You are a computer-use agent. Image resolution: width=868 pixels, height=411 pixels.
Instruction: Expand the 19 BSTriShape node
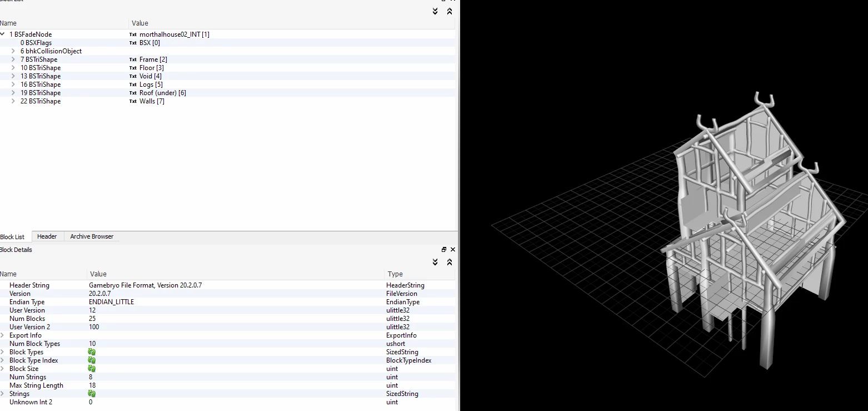[x=13, y=93]
